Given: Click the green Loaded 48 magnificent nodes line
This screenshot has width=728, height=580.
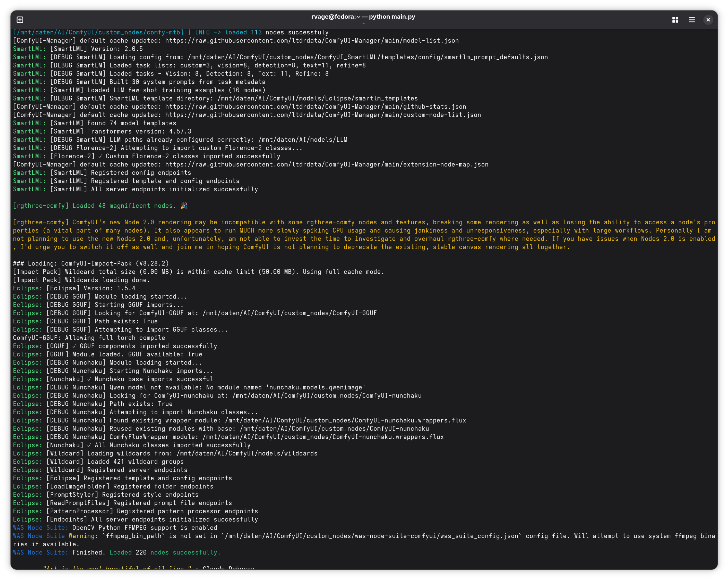Looking at the screenshot, I should click(x=95, y=206).
